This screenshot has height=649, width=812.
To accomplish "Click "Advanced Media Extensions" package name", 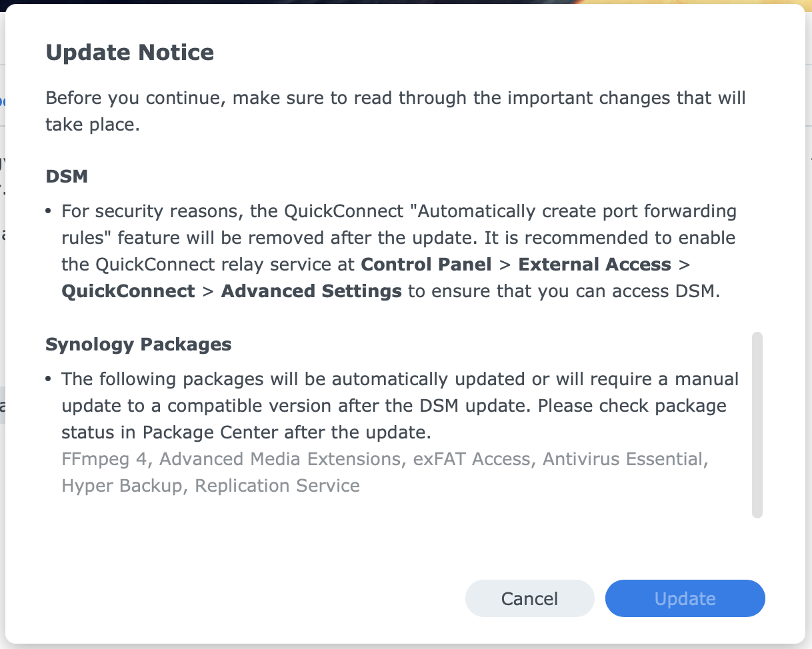I will click(279, 459).
